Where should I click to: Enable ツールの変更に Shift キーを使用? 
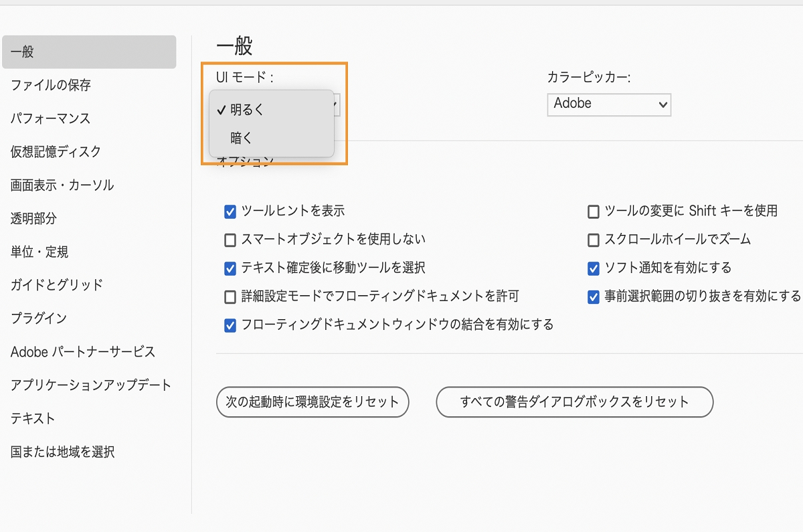click(592, 211)
